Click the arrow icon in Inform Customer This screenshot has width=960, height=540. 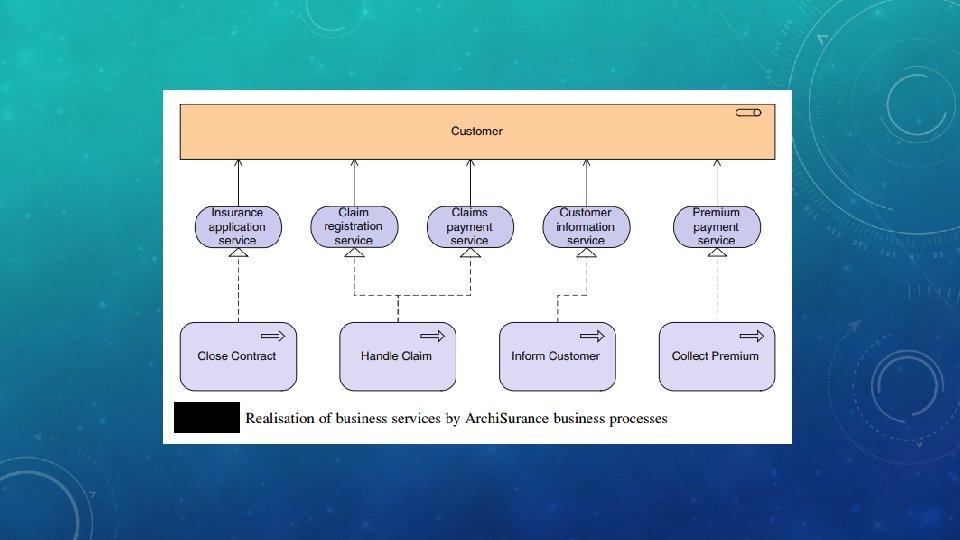592,336
